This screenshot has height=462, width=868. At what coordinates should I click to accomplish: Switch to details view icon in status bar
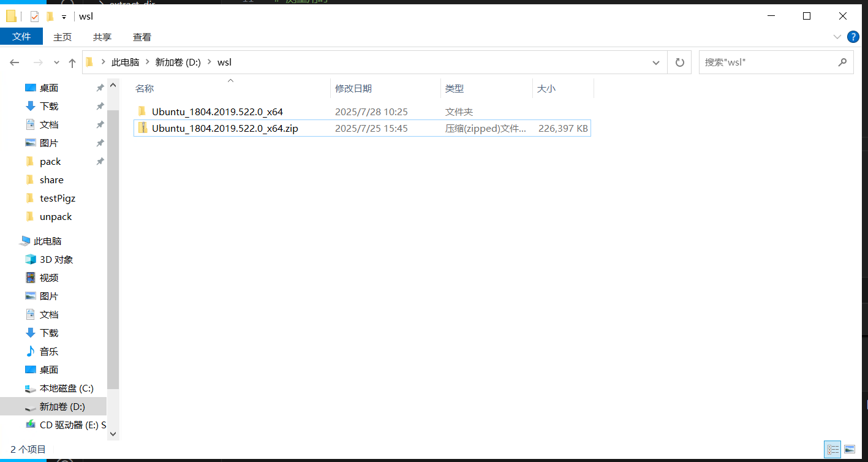point(833,449)
